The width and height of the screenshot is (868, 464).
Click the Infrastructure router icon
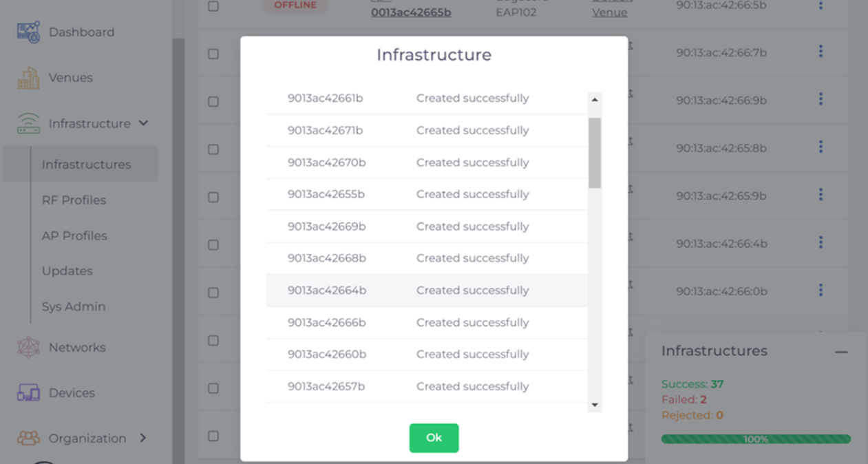click(29, 124)
